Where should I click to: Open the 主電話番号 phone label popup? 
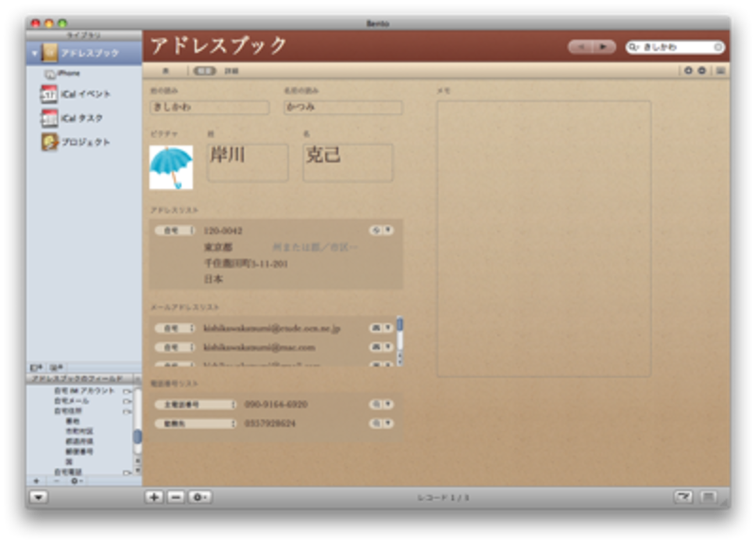tap(196, 405)
